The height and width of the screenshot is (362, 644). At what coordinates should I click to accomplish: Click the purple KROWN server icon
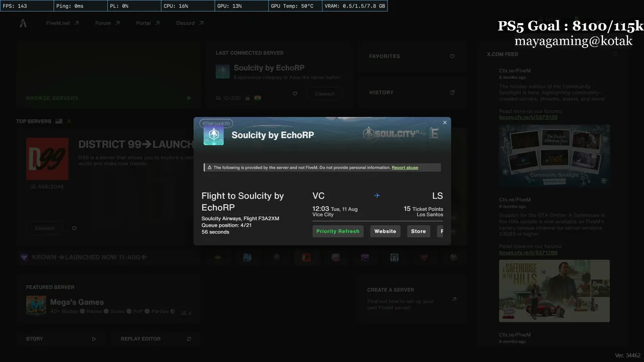(x=24, y=257)
